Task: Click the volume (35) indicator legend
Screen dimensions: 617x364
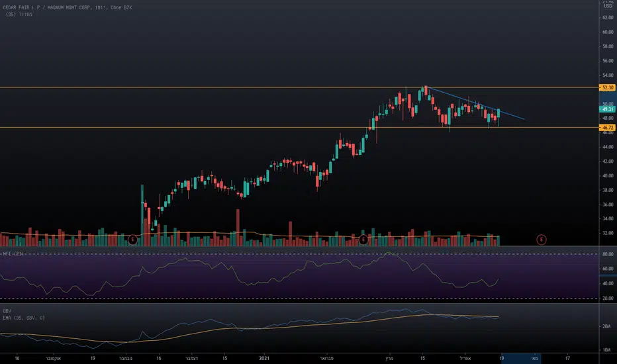Action: click(19, 15)
